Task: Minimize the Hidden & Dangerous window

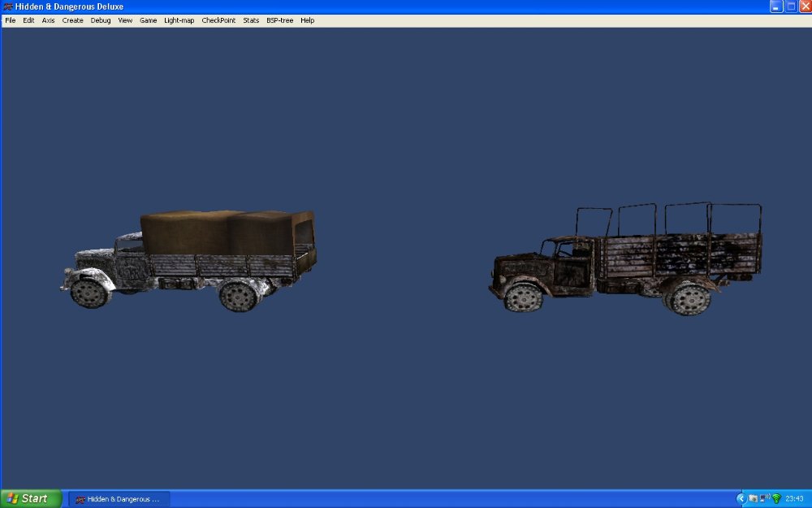Action: coord(775,7)
